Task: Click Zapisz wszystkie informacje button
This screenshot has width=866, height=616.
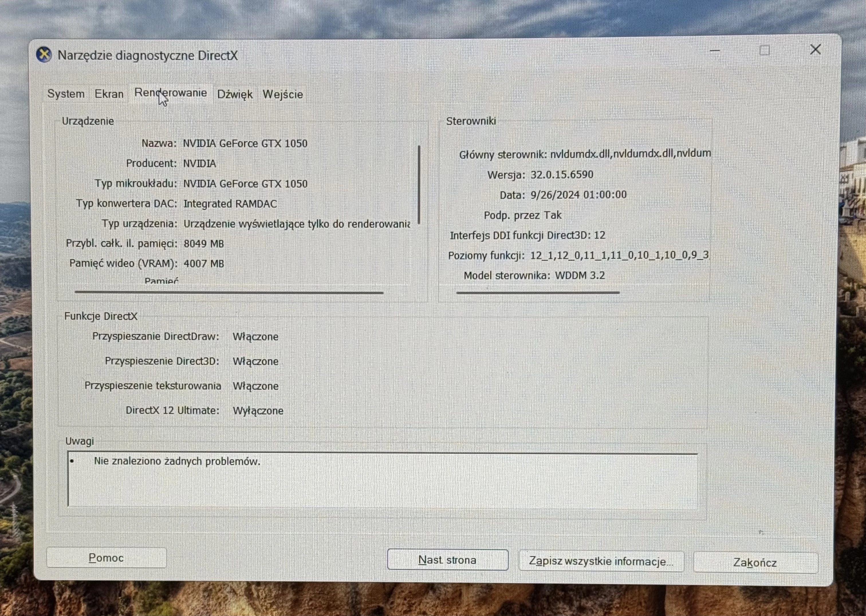Action: point(601,561)
